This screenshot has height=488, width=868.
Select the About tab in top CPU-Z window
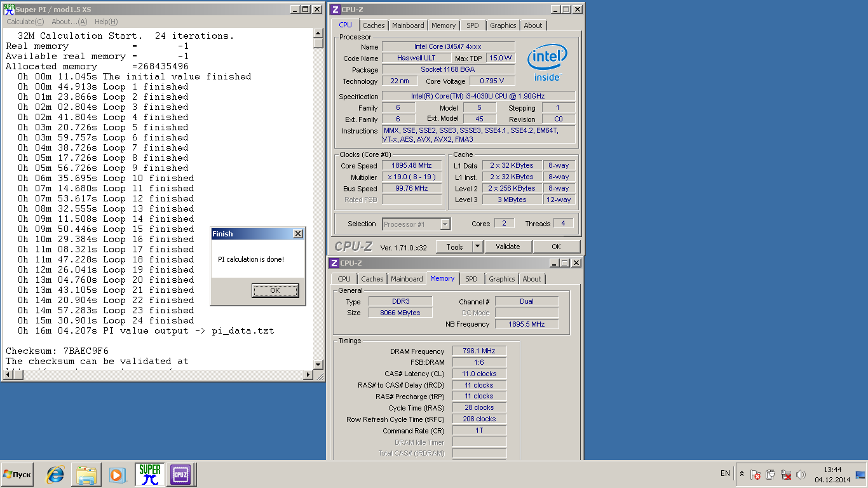point(533,25)
